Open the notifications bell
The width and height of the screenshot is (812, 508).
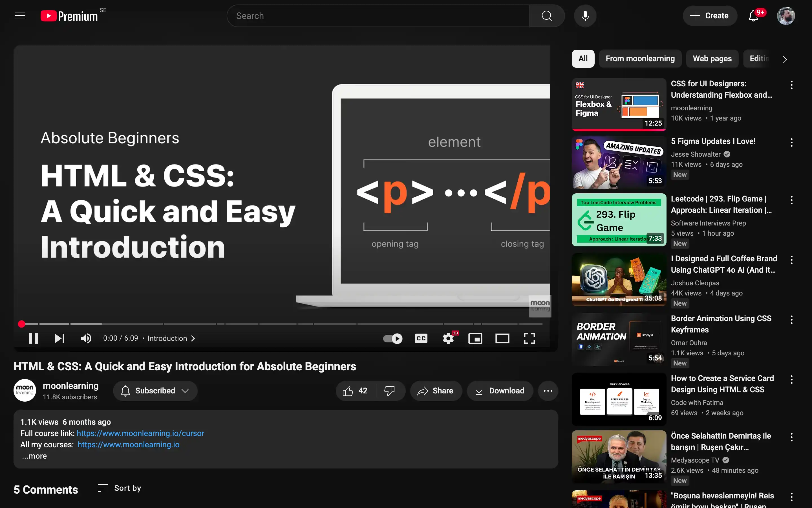(x=753, y=16)
